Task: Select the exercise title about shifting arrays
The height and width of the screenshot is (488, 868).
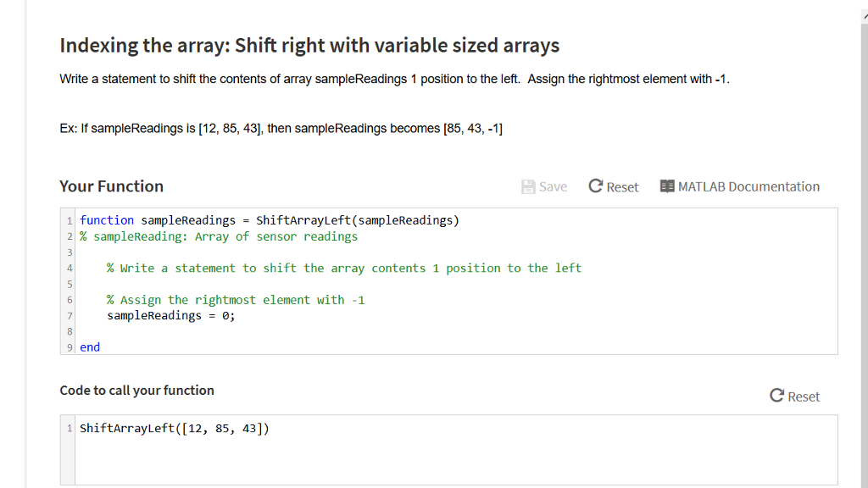Action: (309, 45)
